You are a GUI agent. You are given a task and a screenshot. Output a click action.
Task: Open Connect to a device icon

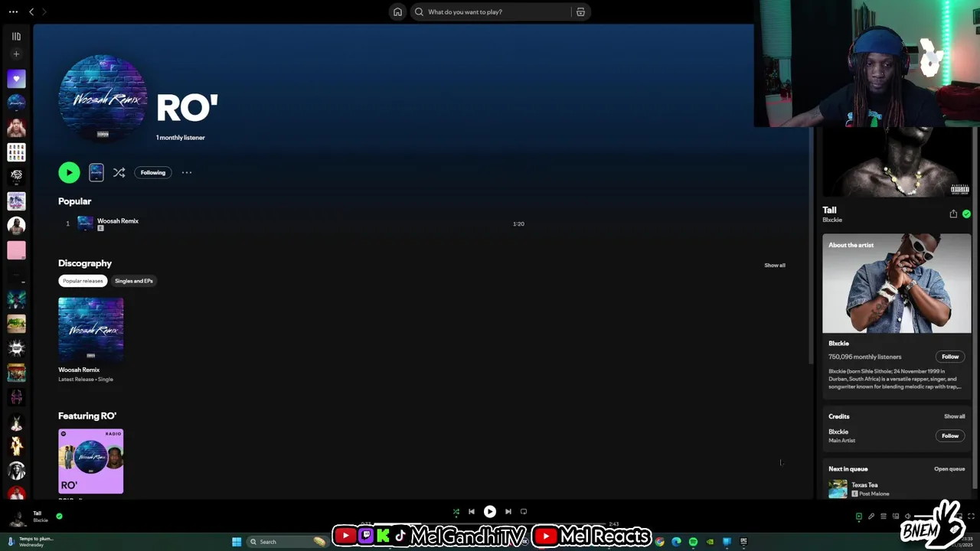point(896,517)
